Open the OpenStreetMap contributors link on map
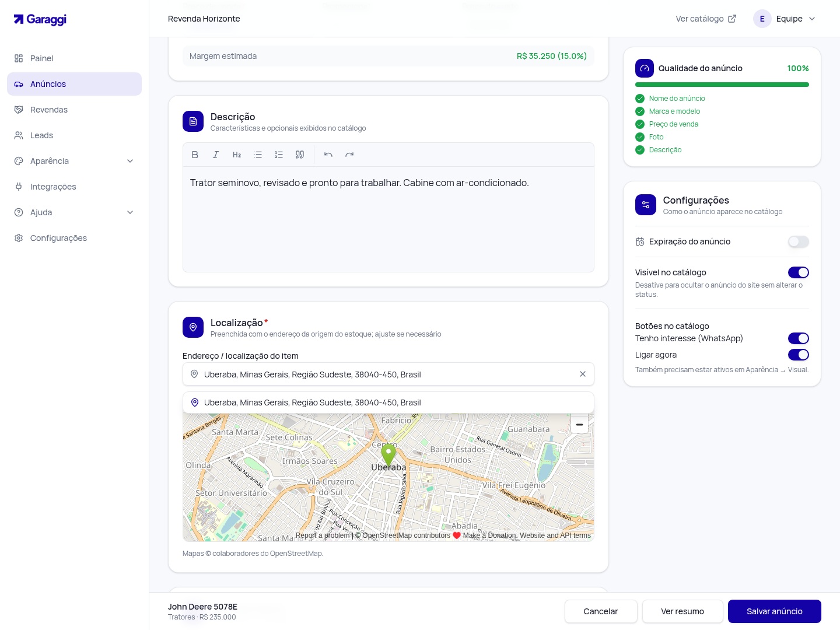Viewport: 840px width, 630px height. click(406, 535)
